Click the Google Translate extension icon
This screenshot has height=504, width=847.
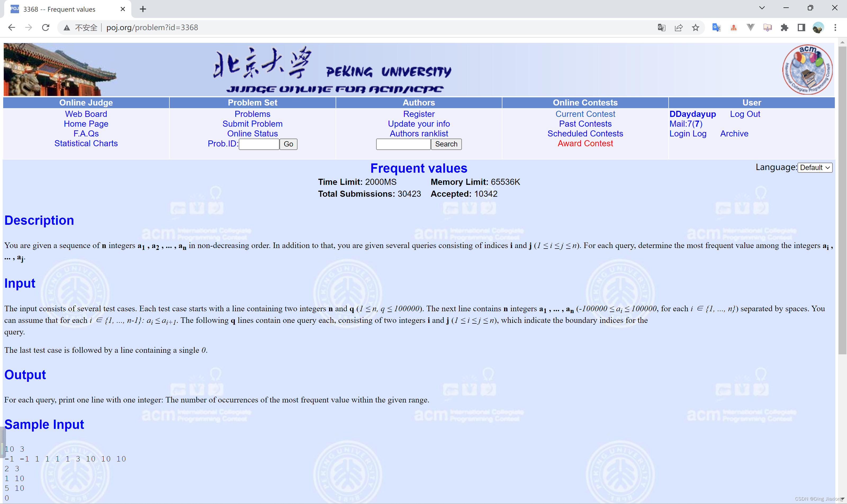(716, 28)
